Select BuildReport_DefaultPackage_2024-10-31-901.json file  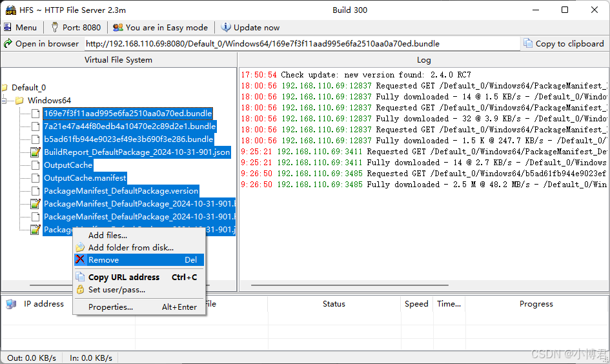(137, 152)
